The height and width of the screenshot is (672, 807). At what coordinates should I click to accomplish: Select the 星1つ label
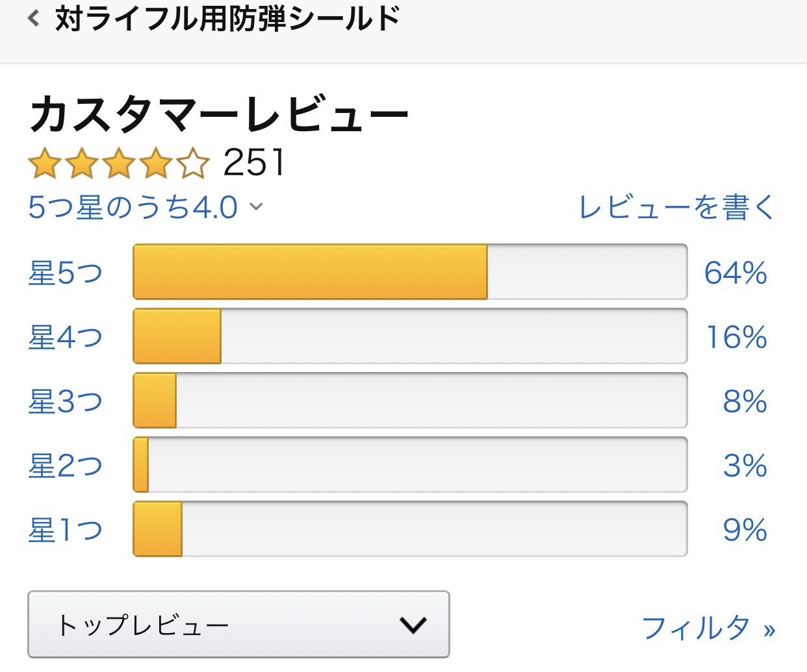pos(66,530)
